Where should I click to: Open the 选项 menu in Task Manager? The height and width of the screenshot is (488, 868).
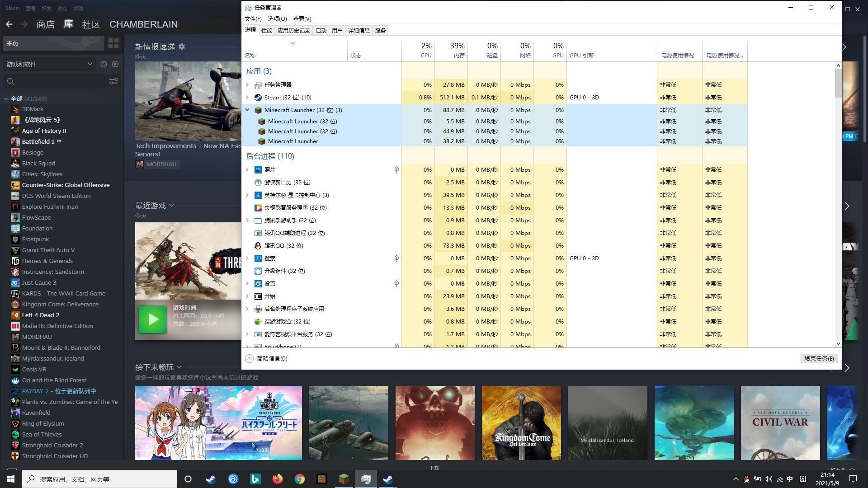tap(277, 19)
